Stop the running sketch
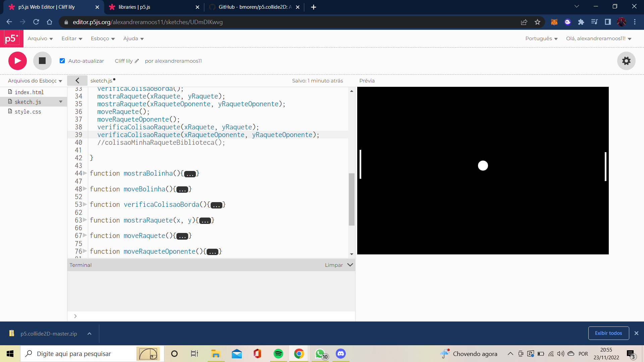This screenshot has width=644, height=362. (42, 61)
